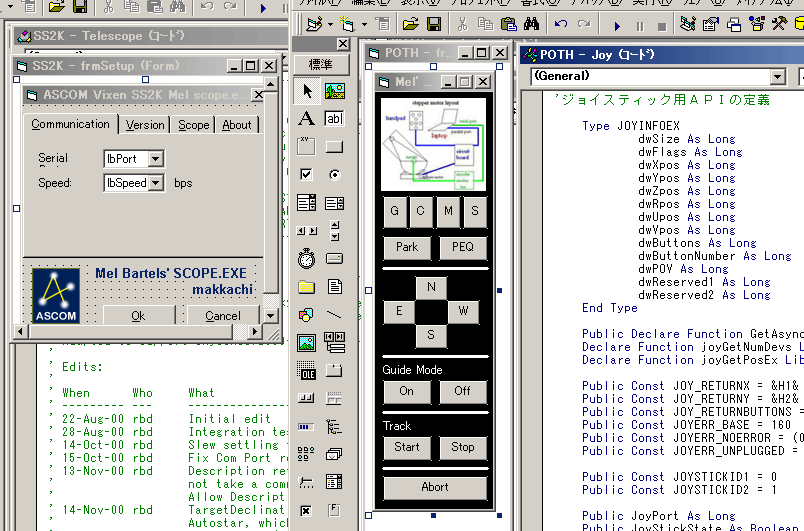Click the stepper motor layout picture
Viewport: 804px width, 531px height.
pyautogui.click(x=433, y=144)
